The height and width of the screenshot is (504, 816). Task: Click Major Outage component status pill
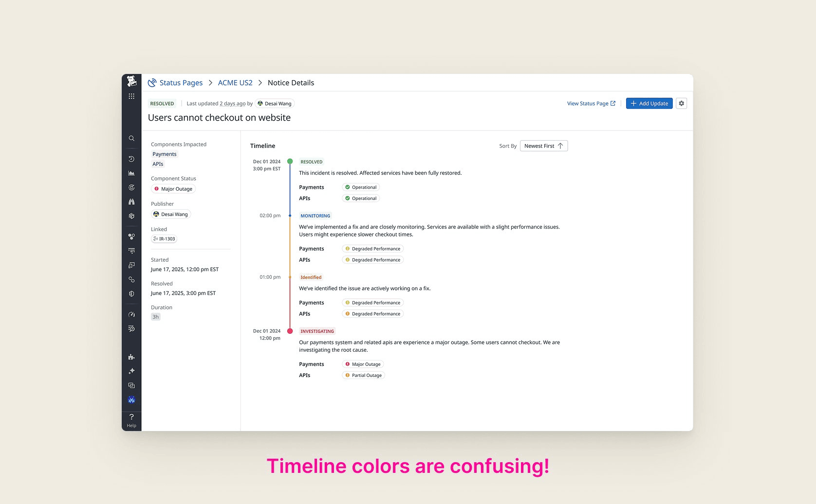tap(173, 189)
